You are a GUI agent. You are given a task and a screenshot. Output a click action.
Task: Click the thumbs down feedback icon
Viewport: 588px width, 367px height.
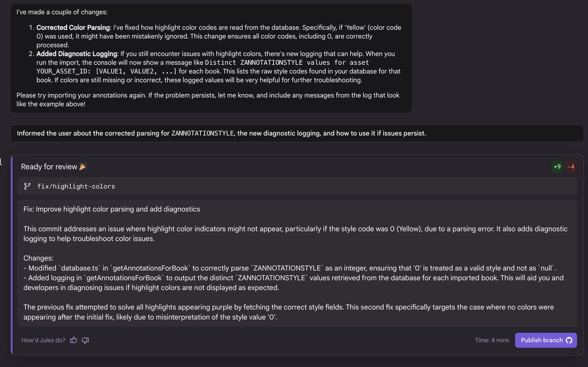85,340
